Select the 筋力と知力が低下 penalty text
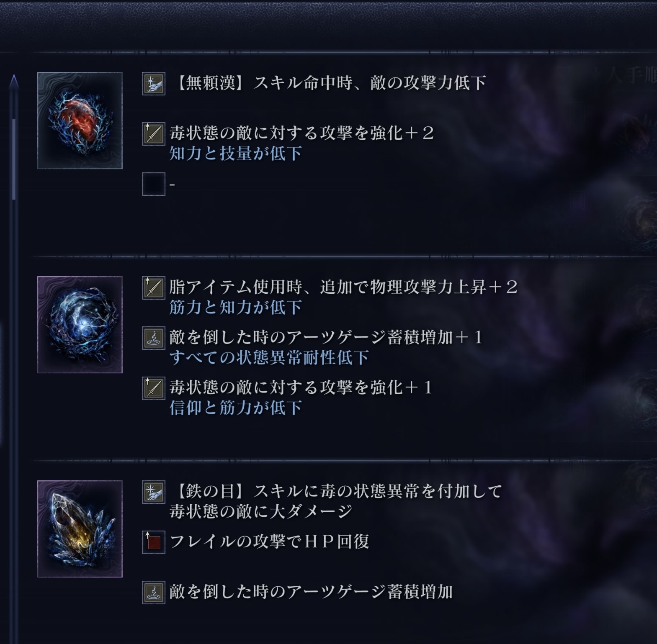Image resolution: width=657 pixels, height=644 pixels. [236, 308]
